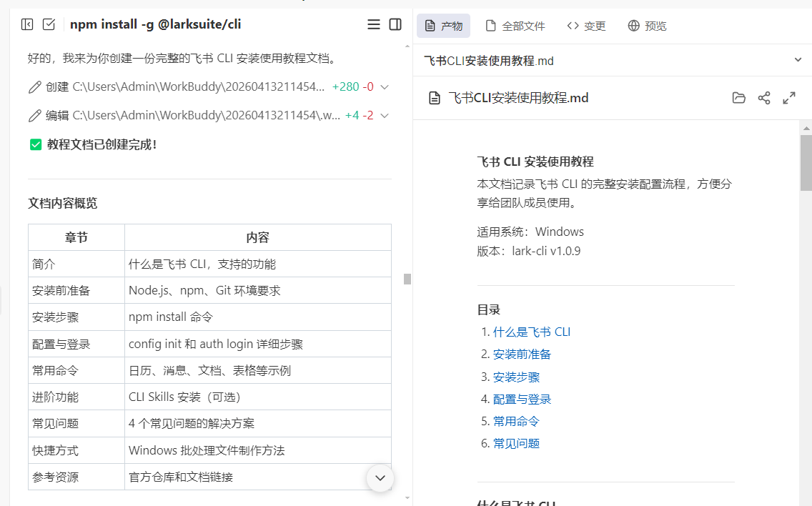Click the pencil icon beside 创建
The width and height of the screenshot is (812, 506).
tap(34, 87)
